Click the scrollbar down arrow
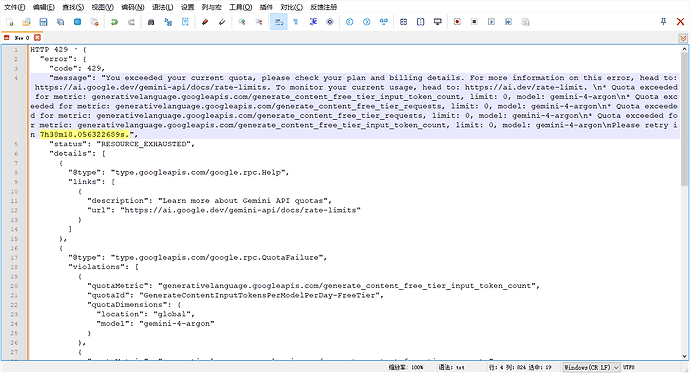 (x=685, y=356)
